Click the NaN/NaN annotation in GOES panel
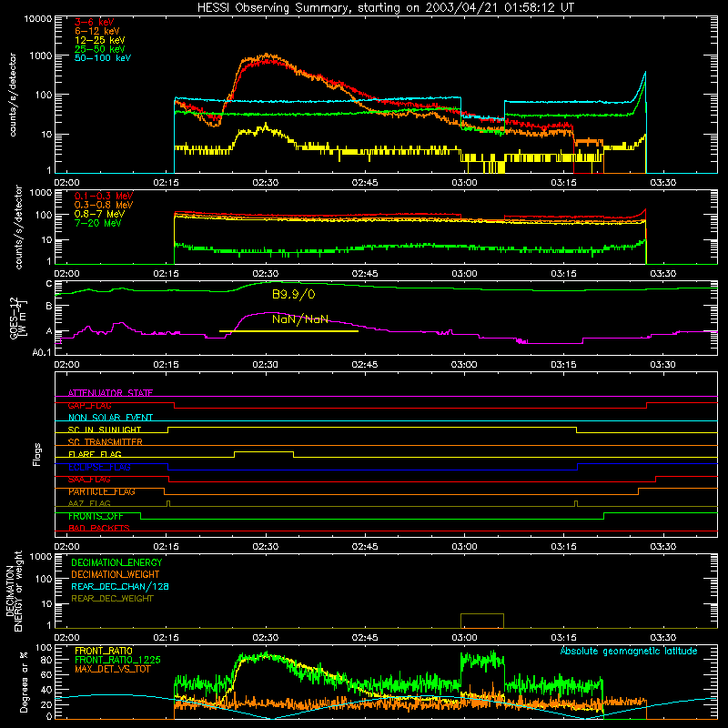The width and height of the screenshot is (728, 728). point(300,319)
